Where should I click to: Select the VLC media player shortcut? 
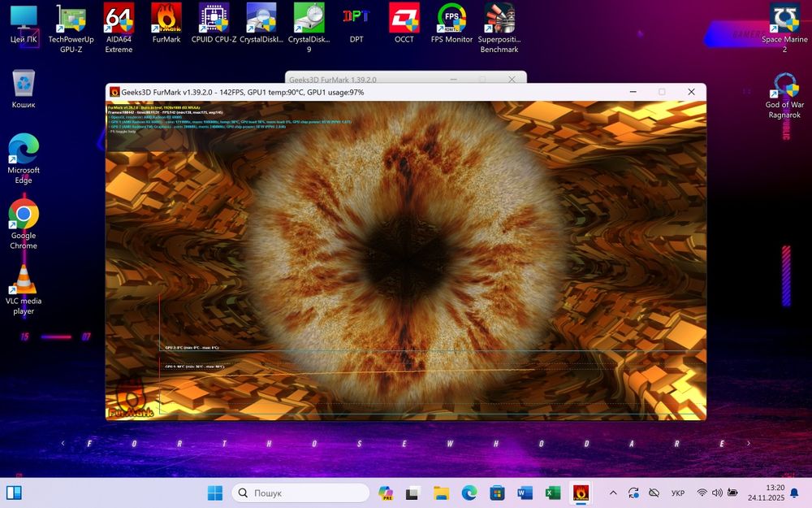(24, 281)
